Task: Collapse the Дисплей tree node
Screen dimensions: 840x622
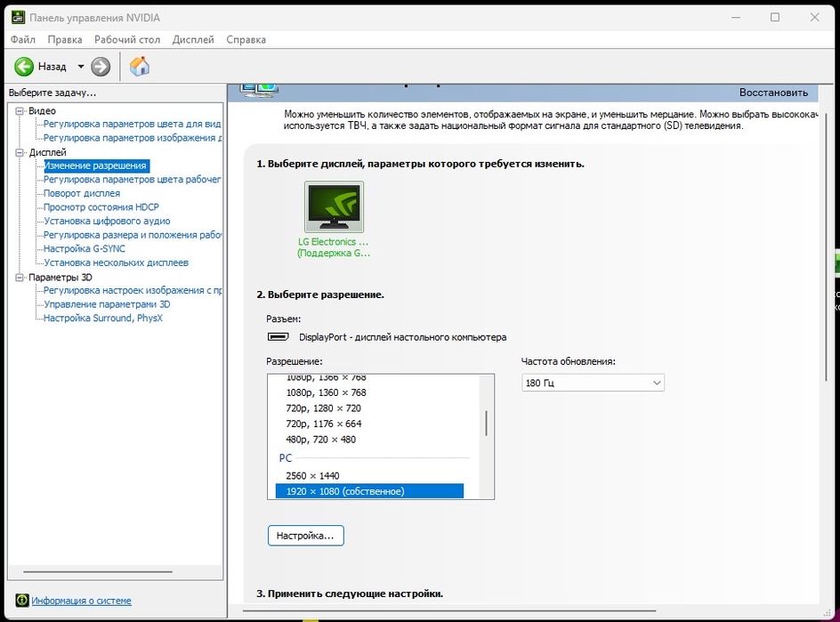Action: [20, 153]
